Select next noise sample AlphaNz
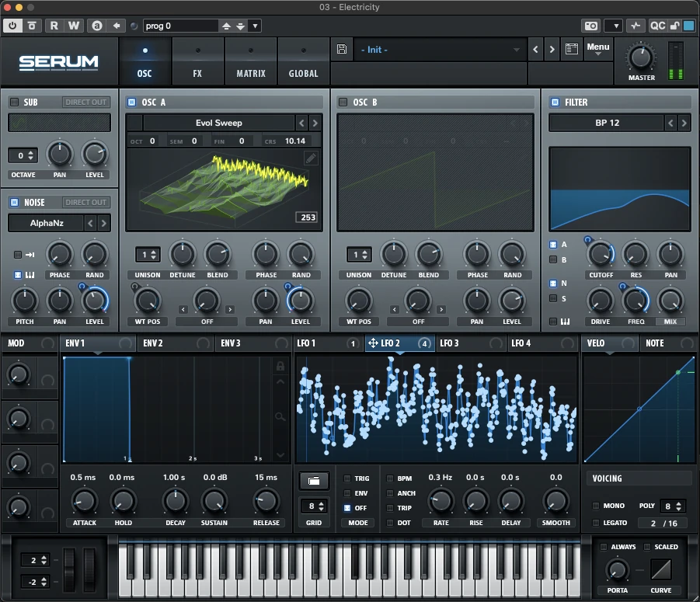The width and height of the screenshot is (700, 602). click(x=103, y=223)
